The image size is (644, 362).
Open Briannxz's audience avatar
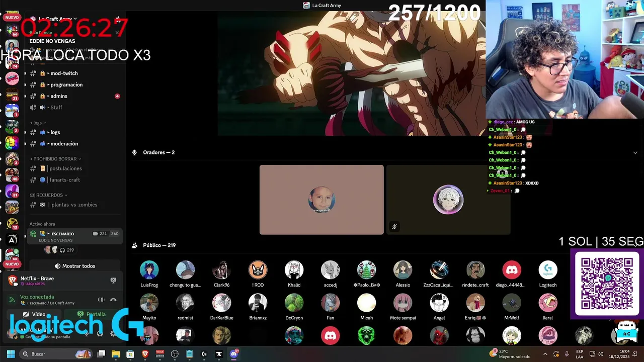tap(258, 303)
